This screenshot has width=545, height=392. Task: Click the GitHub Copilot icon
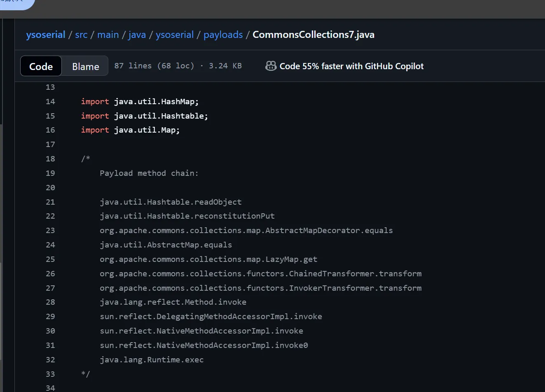[271, 66]
